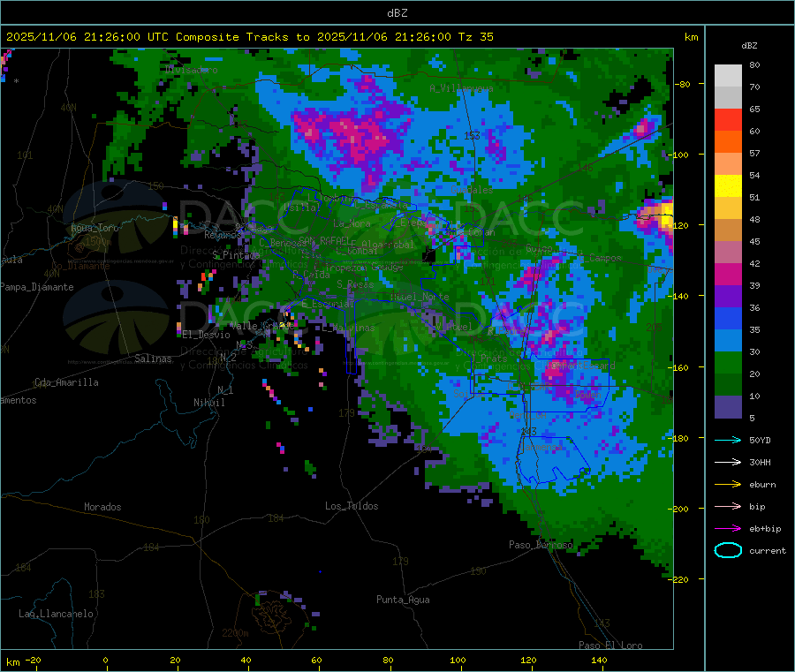This screenshot has width=795, height=672.
Task: Select the mauve 45-42 dBZ swatch
Action: click(x=728, y=253)
